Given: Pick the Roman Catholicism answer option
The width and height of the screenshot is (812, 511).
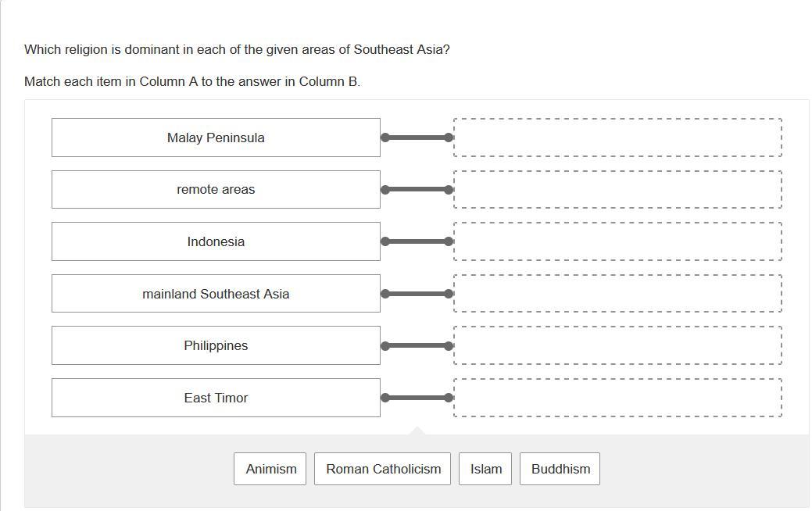Looking at the screenshot, I should [x=383, y=469].
